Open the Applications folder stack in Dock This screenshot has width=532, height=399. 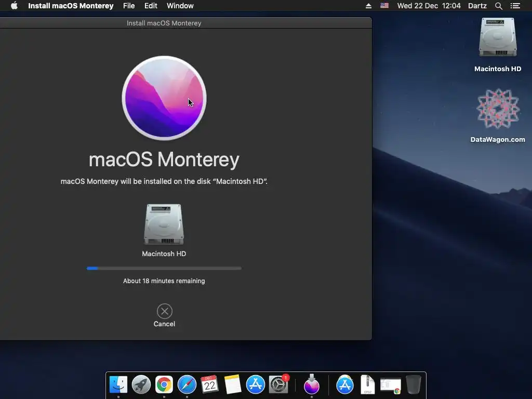tap(345, 385)
